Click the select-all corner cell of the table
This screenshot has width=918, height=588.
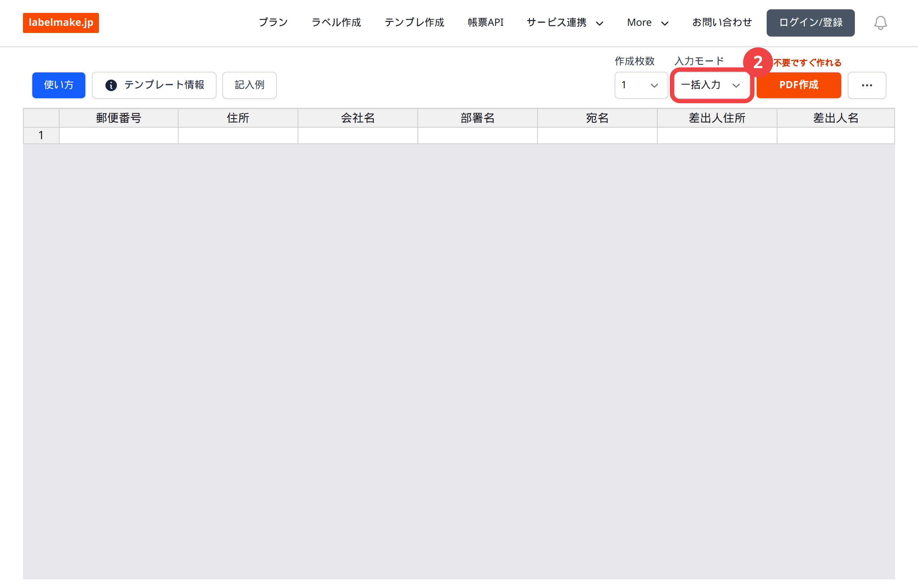pyautogui.click(x=41, y=118)
